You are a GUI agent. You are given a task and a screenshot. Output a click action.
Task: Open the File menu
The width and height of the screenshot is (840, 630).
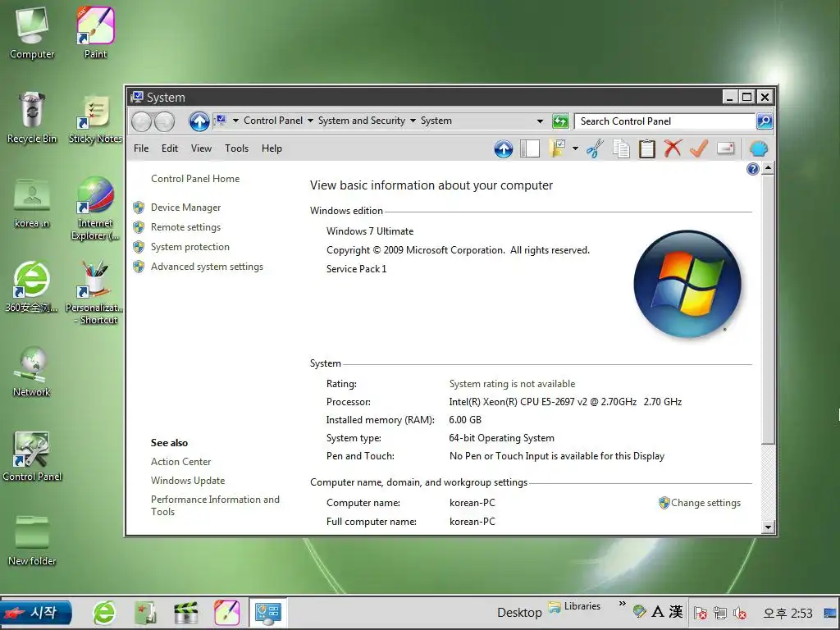click(141, 148)
